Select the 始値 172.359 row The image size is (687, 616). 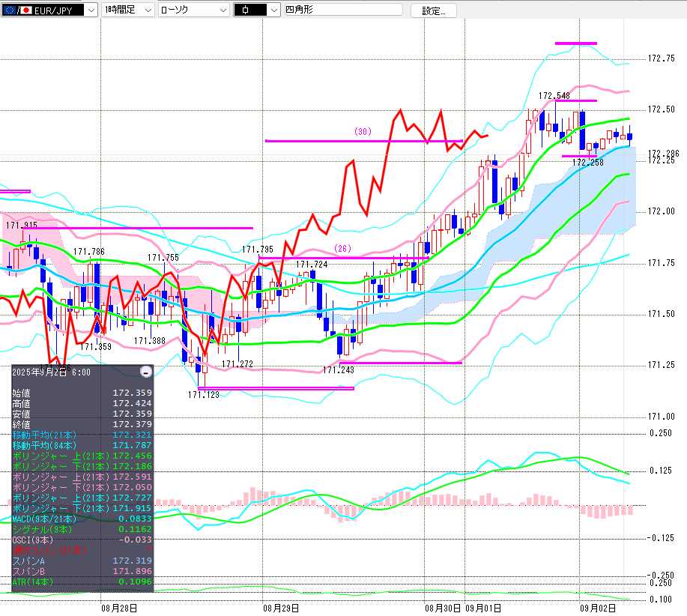(82, 393)
